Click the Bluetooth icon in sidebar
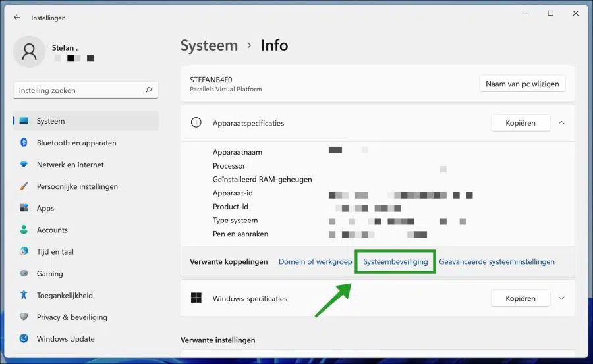This screenshot has height=364, width=593. click(24, 142)
